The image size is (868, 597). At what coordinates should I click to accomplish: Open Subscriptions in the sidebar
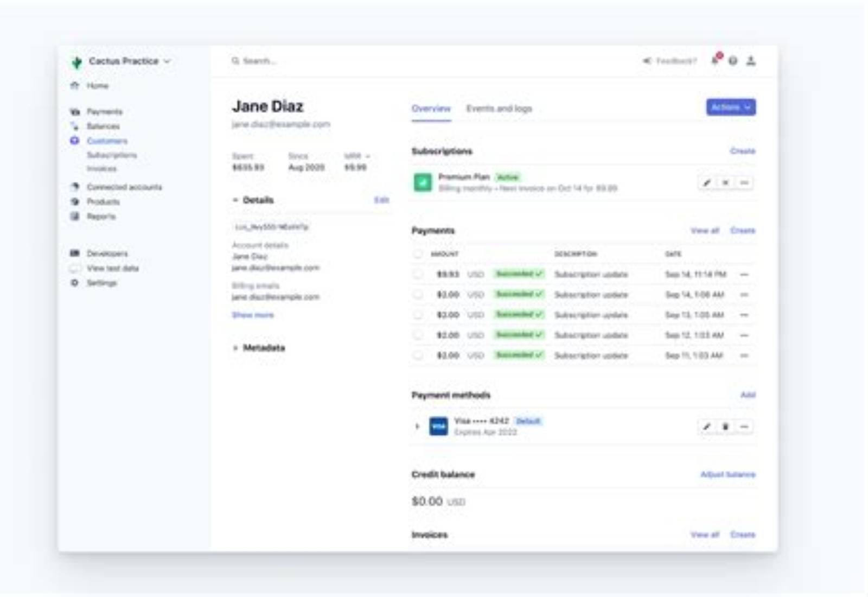112,155
